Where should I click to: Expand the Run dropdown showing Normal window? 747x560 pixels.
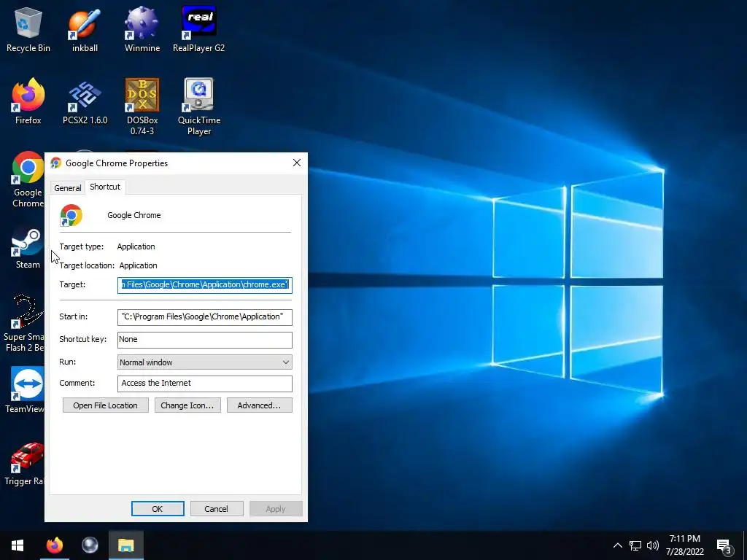205,362
